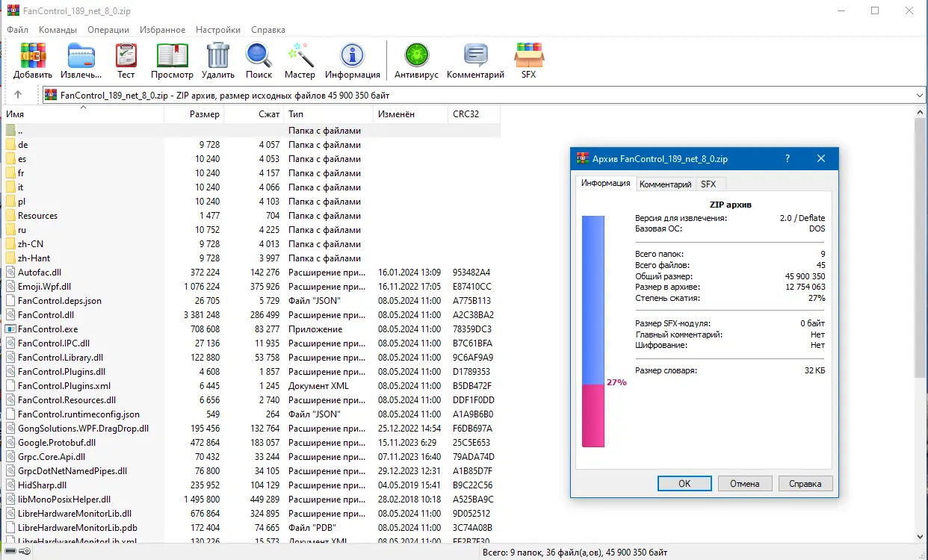Select the GongSolutions.WPF.DragDrop.dll row
Image resolution: width=928 pixels, height=560 pixels.
pyautogui.click(x=250, y=429)
